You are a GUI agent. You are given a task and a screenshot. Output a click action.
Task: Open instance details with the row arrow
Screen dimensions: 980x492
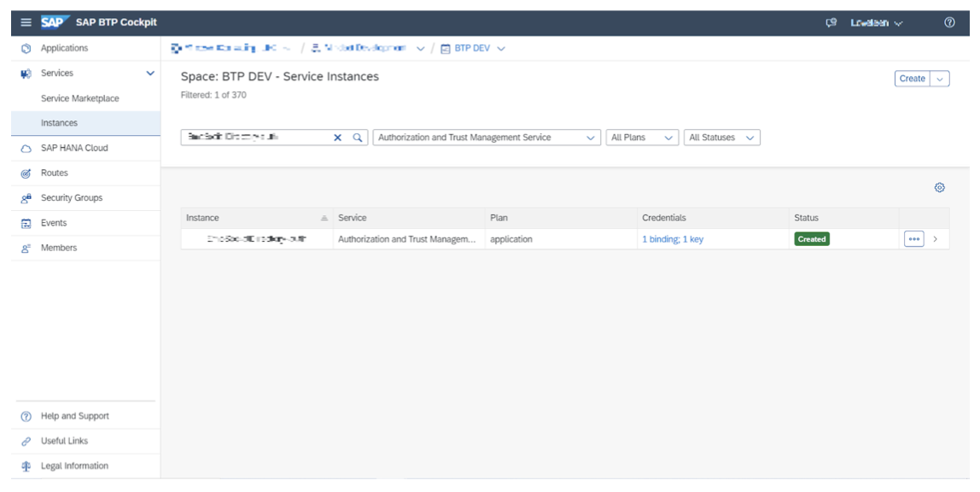click(936, 239)
